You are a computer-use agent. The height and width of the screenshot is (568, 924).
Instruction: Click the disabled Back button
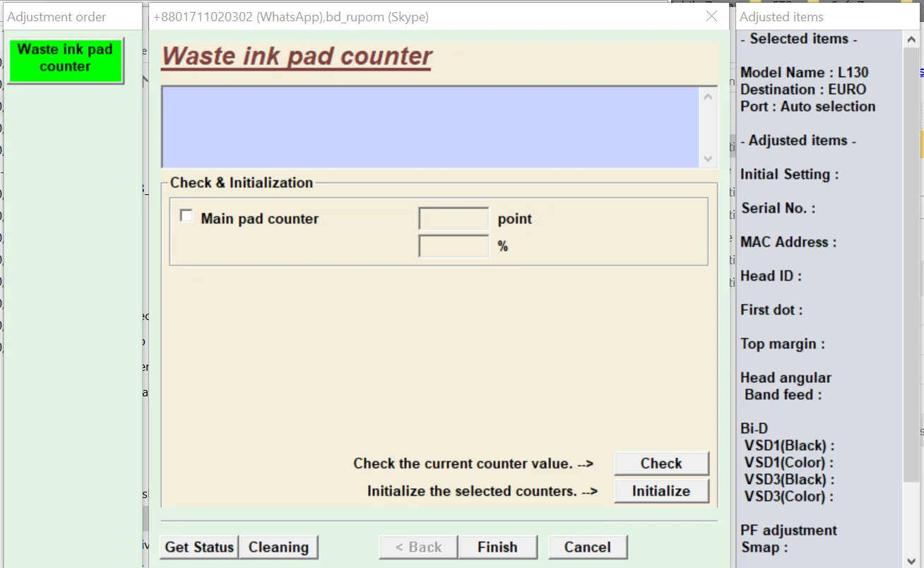coord(418,547)
